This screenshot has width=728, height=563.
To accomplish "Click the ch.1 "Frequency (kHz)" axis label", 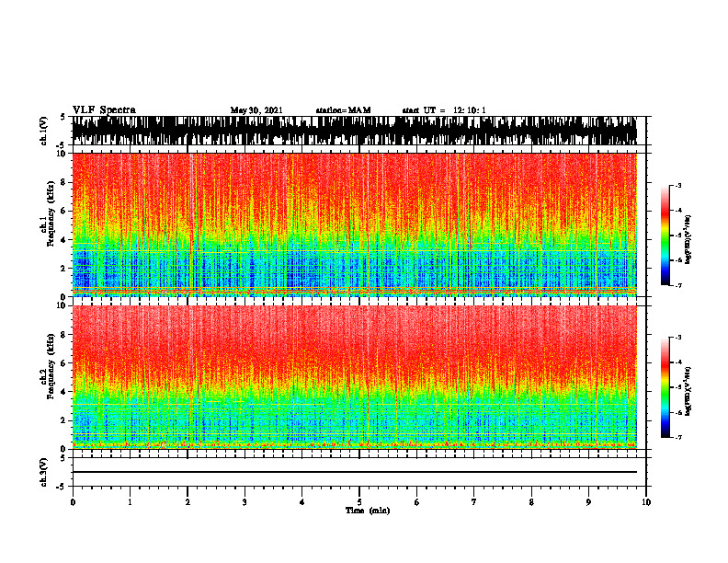I will click(51, 214).
